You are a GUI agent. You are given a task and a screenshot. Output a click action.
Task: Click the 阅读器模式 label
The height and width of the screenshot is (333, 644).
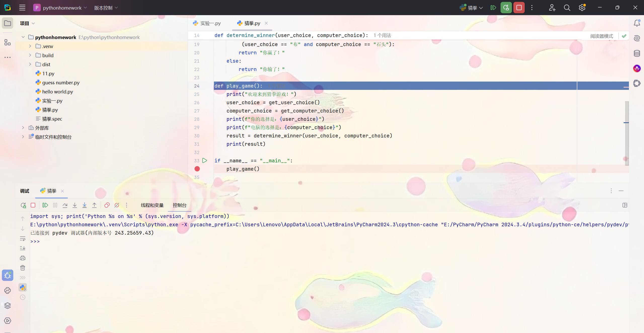pos(601,36)
